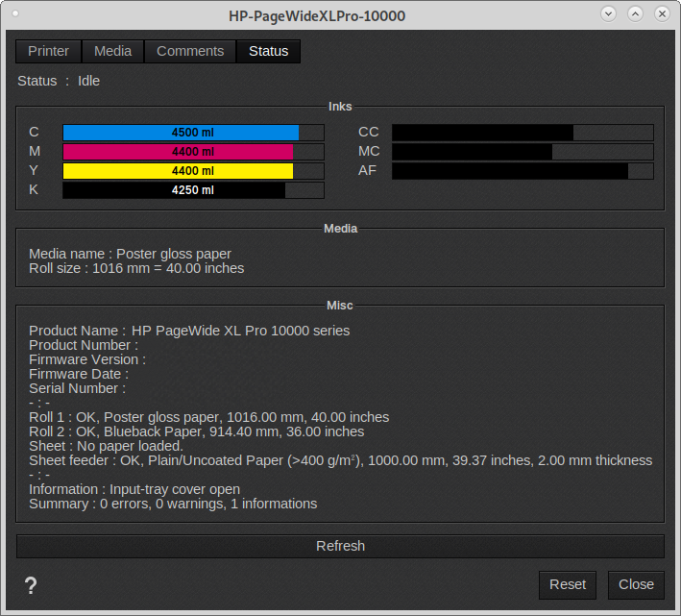
Task: Click the cyan ink level bar
Action: coord(193,133)
